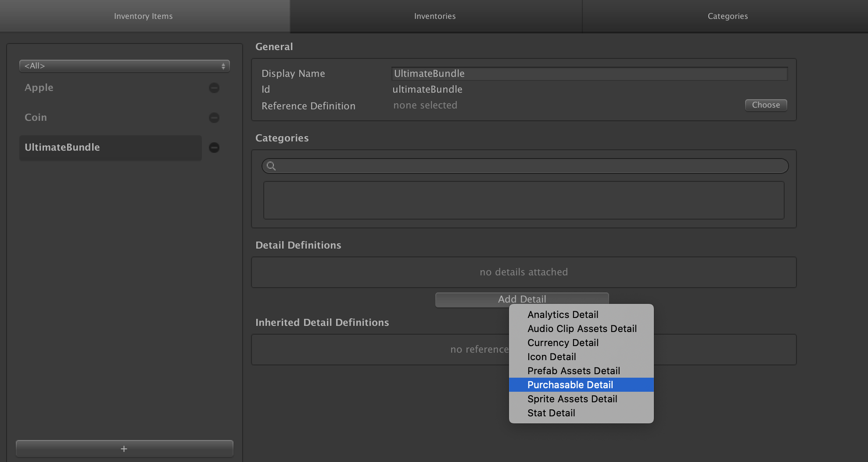Choose Prefab Assets Detail
Image resolution: width=868 pixels, height=462 pixels.
pyautogui.click(x=581, y=371)
